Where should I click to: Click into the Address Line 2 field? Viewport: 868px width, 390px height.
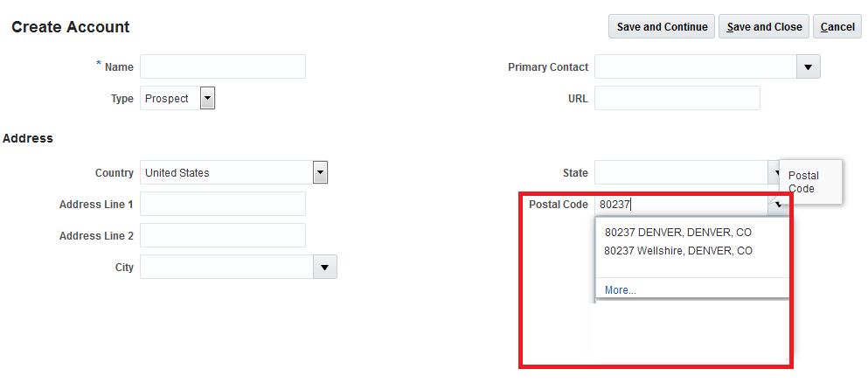[x=222, y=235]
